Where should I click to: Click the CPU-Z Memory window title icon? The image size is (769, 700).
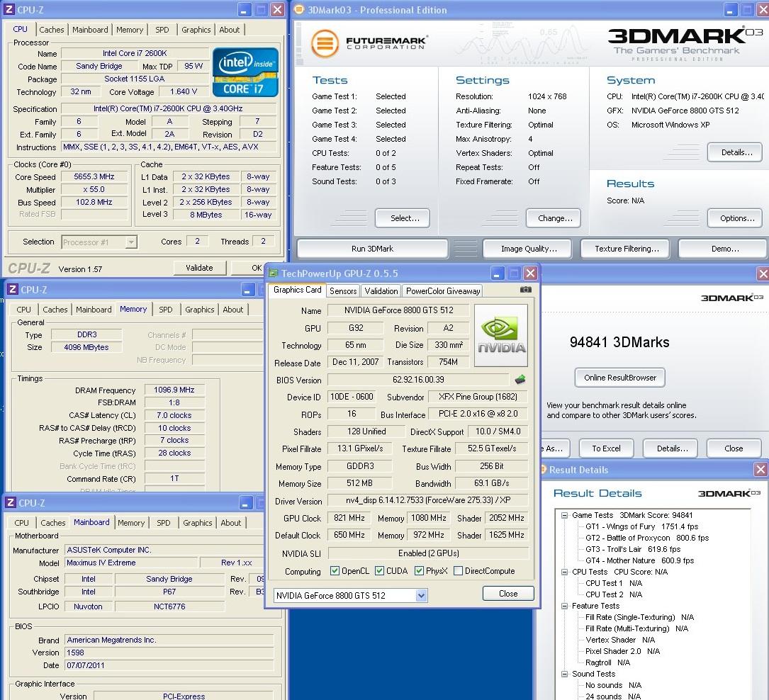pos(13,289)
